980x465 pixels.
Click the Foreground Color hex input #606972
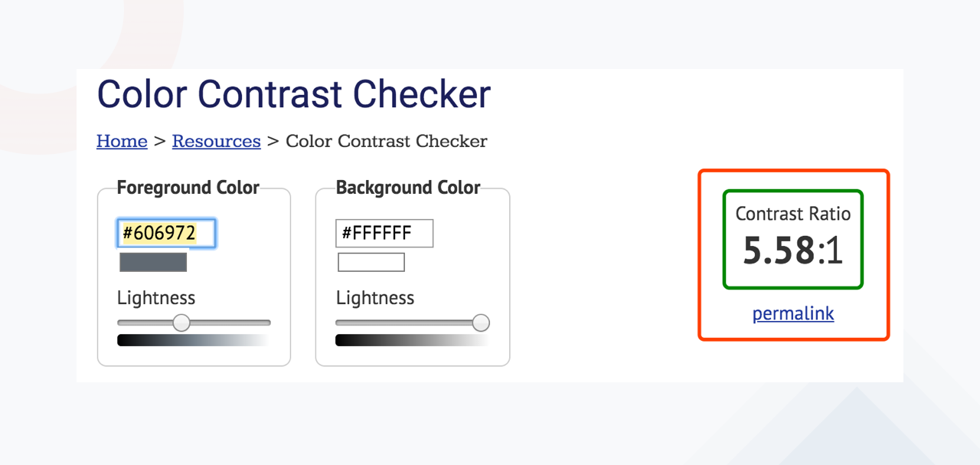point(167,234)
